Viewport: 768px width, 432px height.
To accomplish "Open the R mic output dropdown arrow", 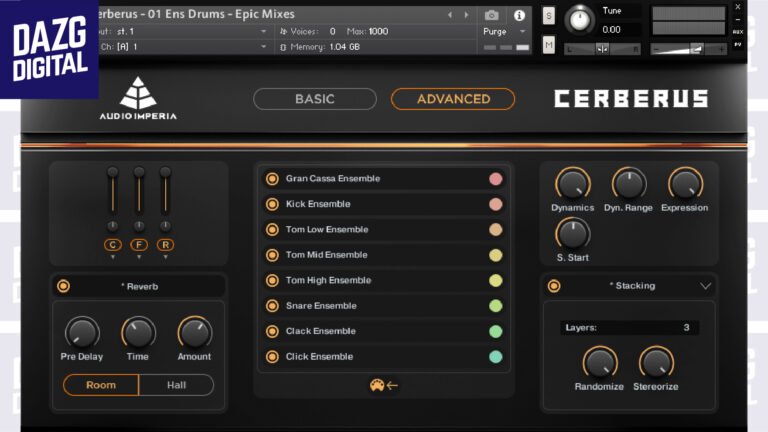I will click(166, 257).
